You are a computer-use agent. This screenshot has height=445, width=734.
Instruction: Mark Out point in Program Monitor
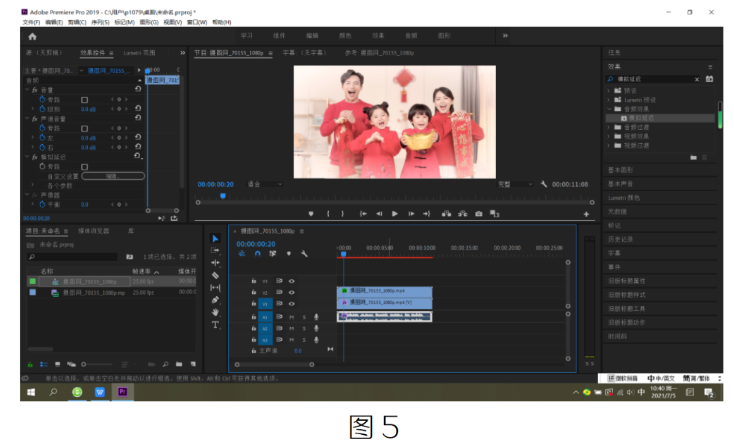(x=343, y=214)
